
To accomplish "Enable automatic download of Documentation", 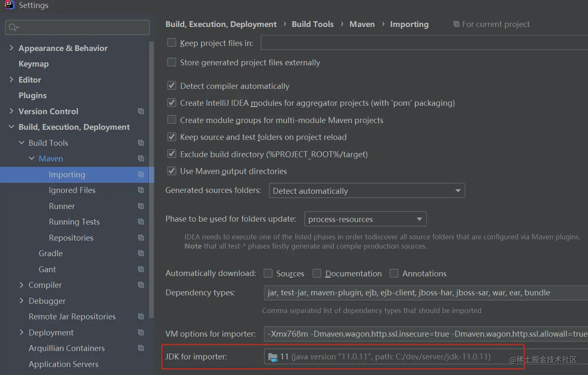I will click(x=317, y=273).
